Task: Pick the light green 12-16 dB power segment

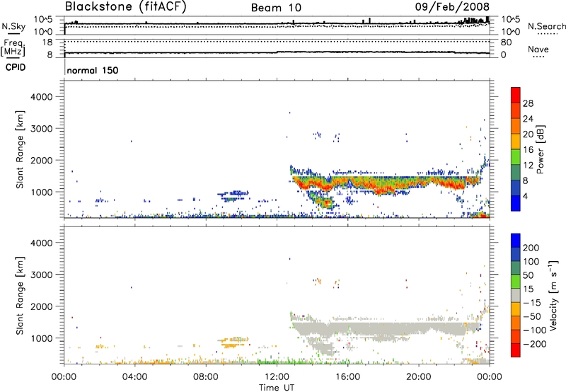Action: [516, 157]
